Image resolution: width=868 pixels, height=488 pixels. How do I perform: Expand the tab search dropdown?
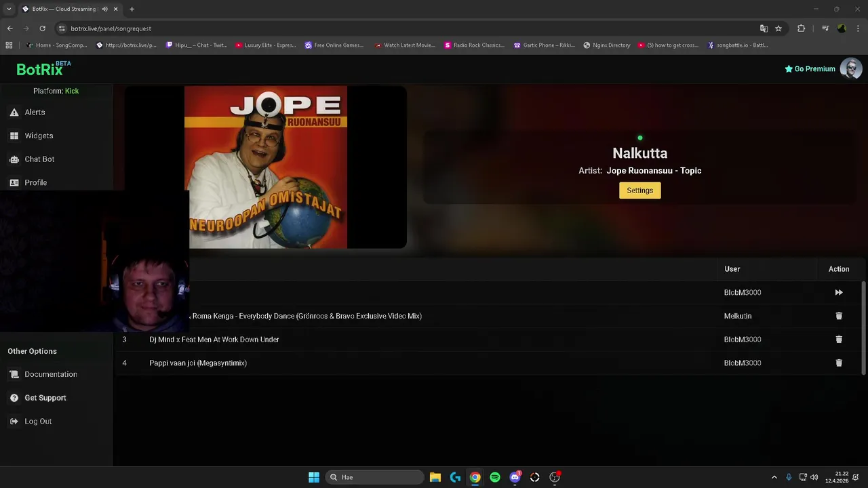(x=9, y=9)
